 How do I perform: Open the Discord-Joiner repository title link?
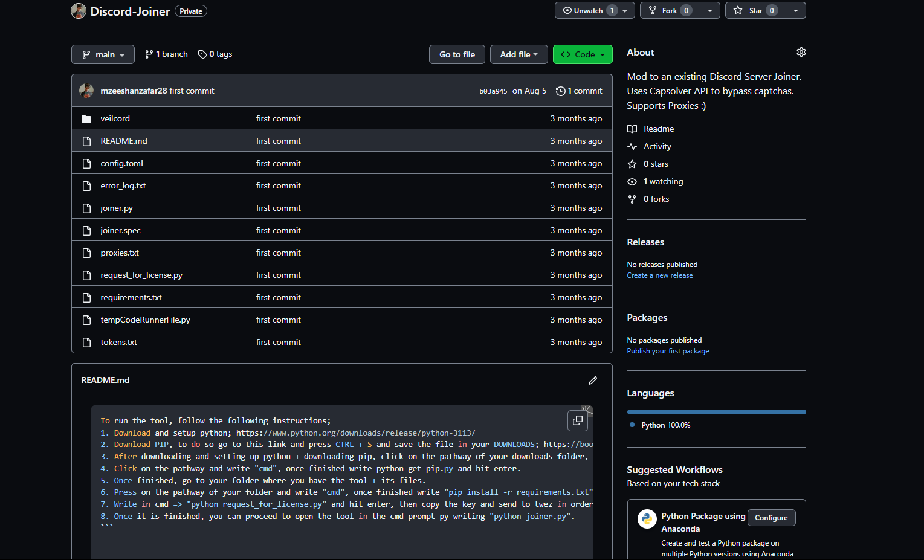[x=130, y=11]
